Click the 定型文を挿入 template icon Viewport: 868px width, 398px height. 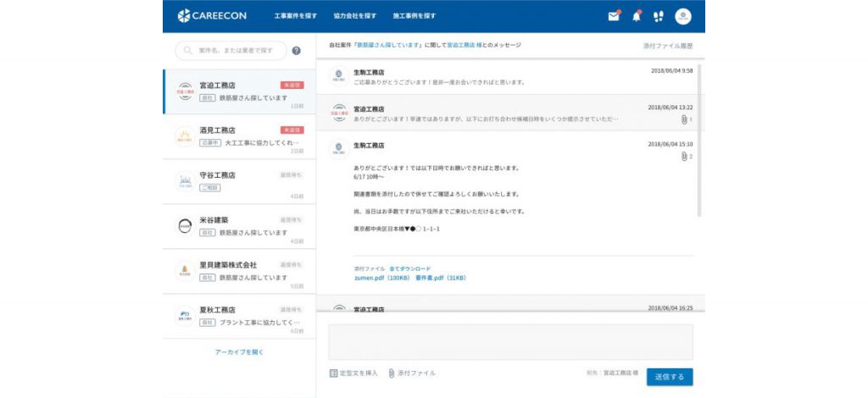[x=333, y=373]
